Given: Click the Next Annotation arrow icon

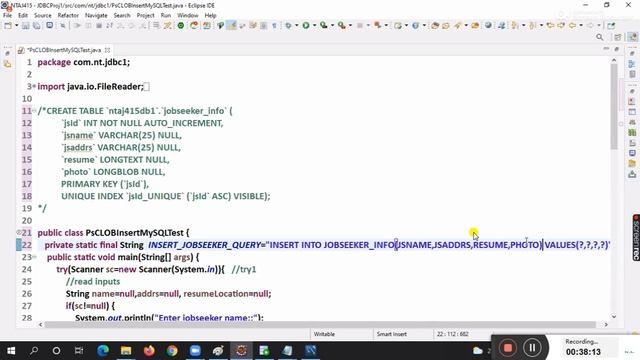Looking at the screenshot, I should [515, 26].
